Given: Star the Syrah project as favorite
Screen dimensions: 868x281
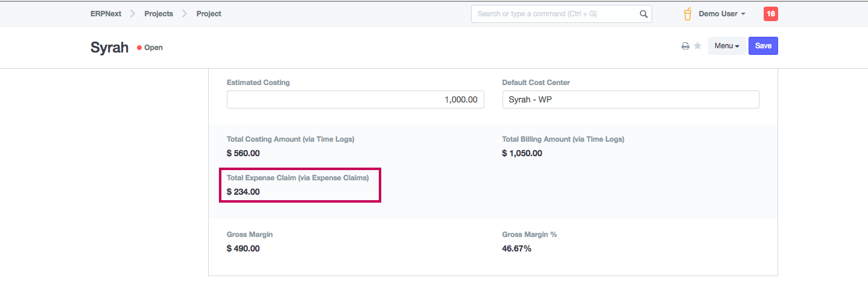Looking at the screenshot, I should click(697, 46).
